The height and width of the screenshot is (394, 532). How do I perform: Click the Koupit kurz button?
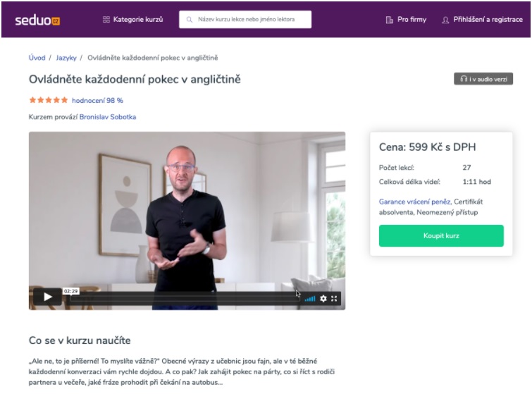pos(441,235)
